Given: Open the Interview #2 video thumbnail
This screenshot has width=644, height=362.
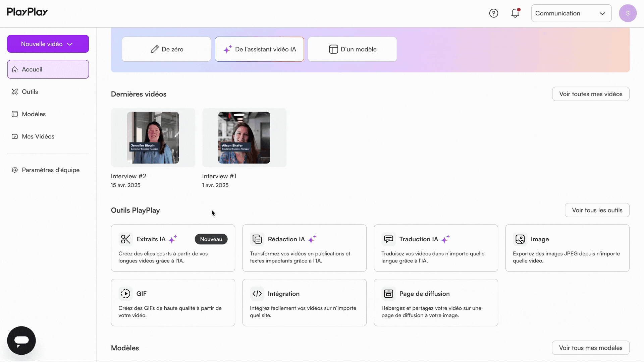Looking at the screenshot, I should tap(153, 138).
